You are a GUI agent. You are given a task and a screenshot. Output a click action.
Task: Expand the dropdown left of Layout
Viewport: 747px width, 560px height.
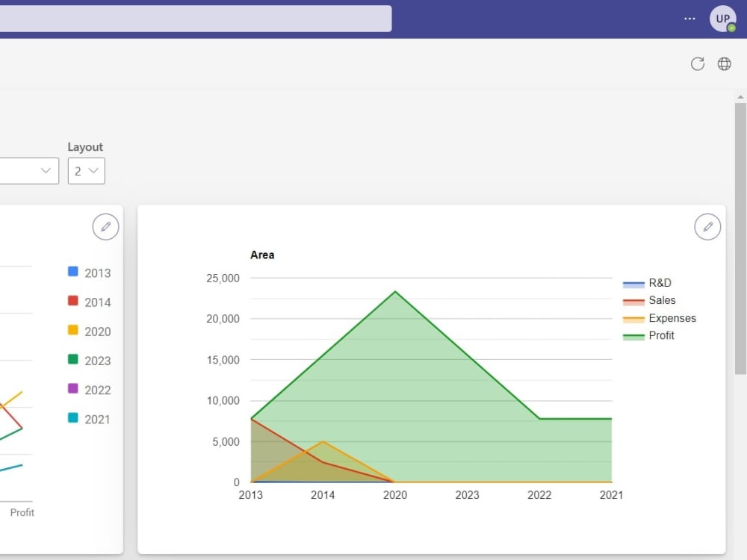28,171
